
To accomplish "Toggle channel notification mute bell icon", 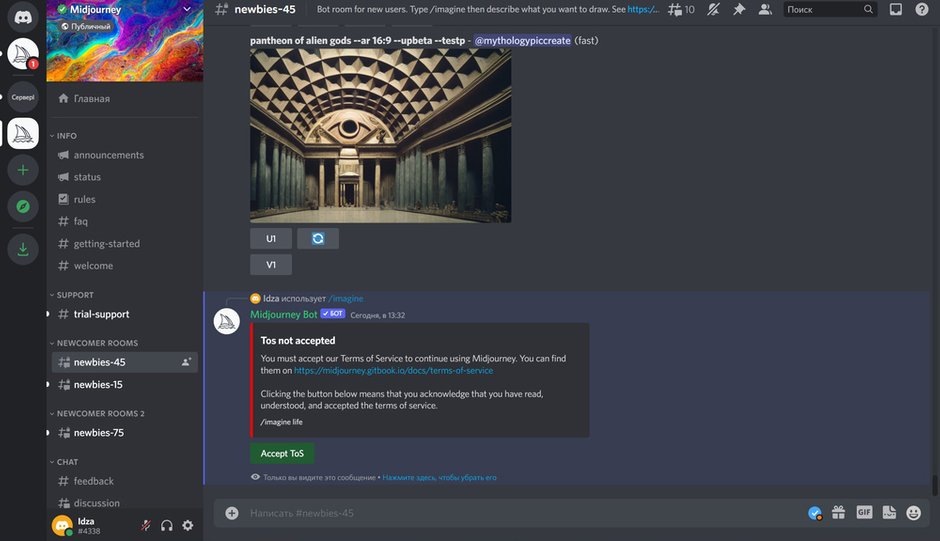I will click(x=713, y=10).
